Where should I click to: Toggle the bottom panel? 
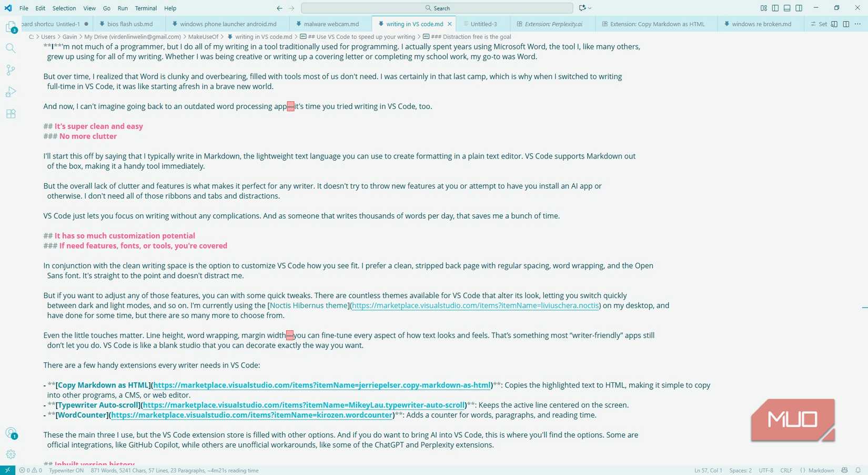click(787, 8)
